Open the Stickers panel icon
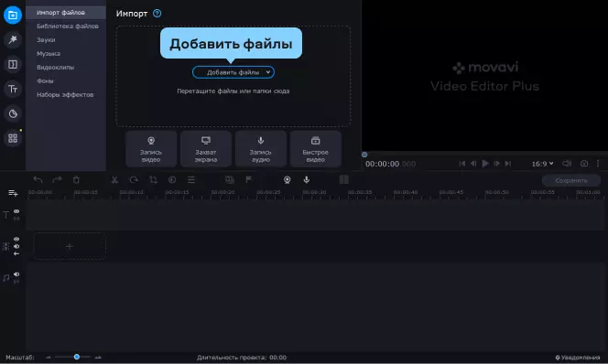 point(13,113)
